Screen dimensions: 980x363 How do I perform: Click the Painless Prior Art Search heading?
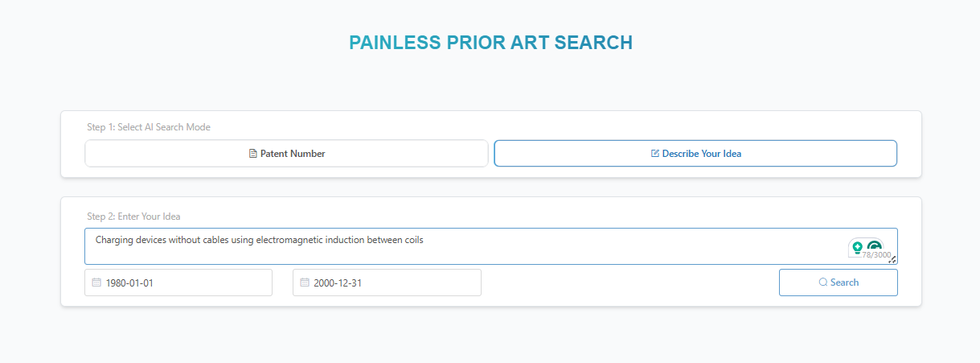coord(490,43)
